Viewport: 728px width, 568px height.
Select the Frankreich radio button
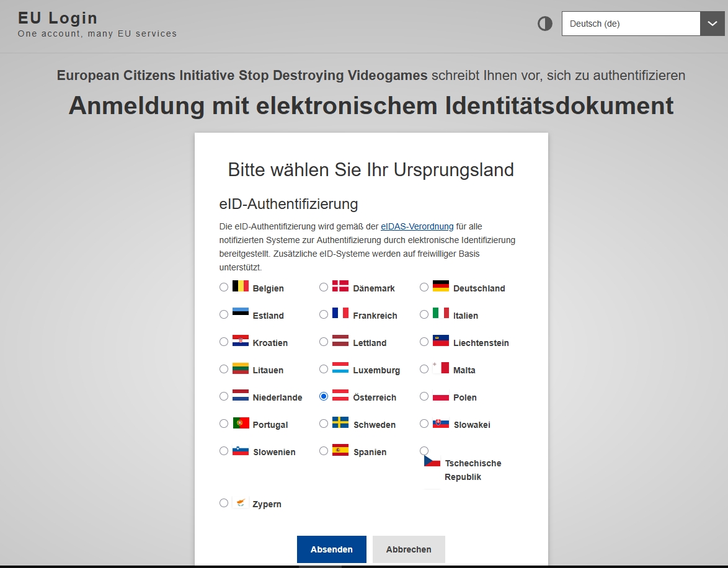click(x=324, y=314)
